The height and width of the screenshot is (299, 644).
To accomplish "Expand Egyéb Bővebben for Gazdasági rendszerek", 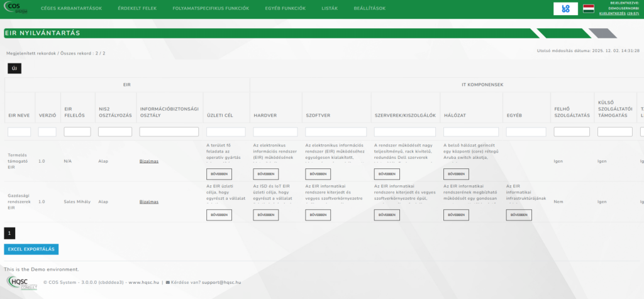I will [519, 215].
